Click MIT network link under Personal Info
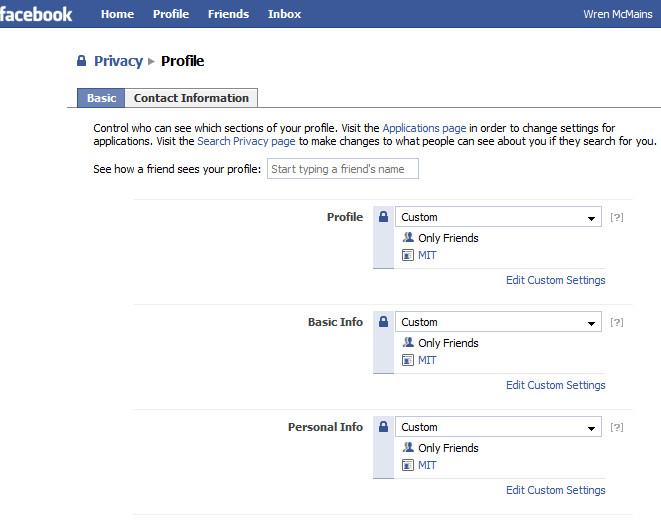 (x=427, y=465)
